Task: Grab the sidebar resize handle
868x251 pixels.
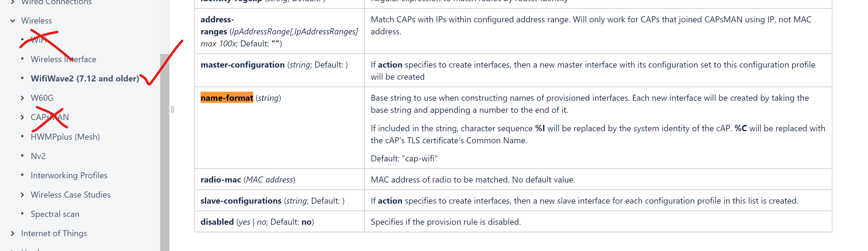Action: click(x=173, y=110)
